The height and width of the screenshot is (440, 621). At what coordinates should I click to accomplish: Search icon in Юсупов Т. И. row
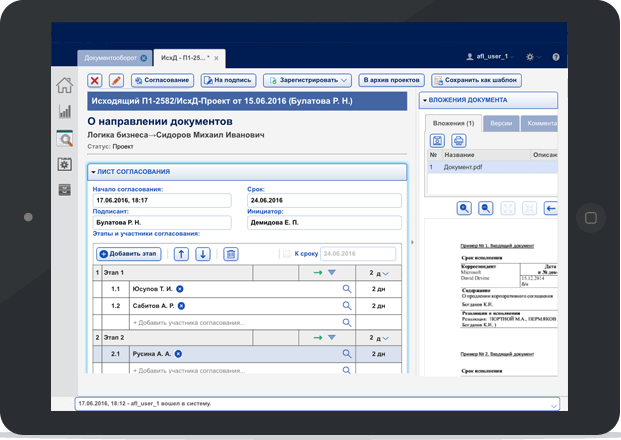(x=347, y=289)
